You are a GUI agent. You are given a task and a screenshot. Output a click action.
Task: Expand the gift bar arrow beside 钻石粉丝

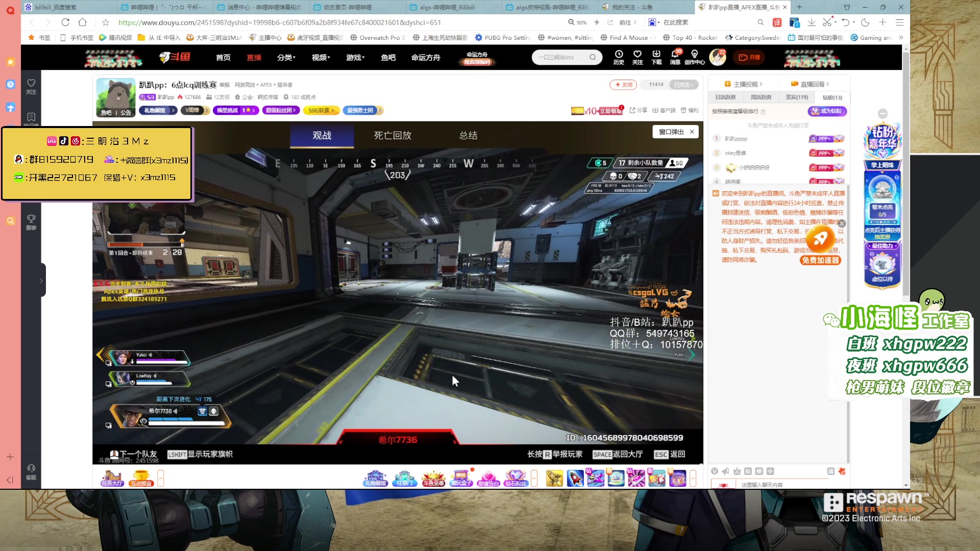[x=534, y=479]
